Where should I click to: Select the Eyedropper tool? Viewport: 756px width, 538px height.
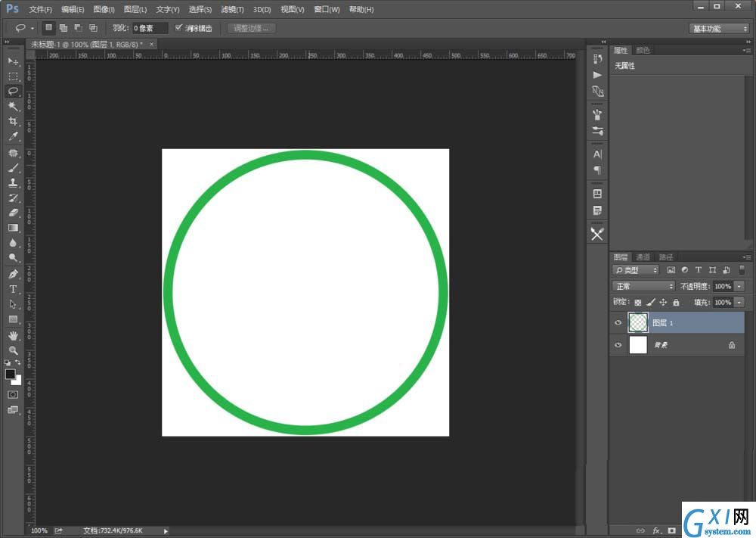point(13,136)
